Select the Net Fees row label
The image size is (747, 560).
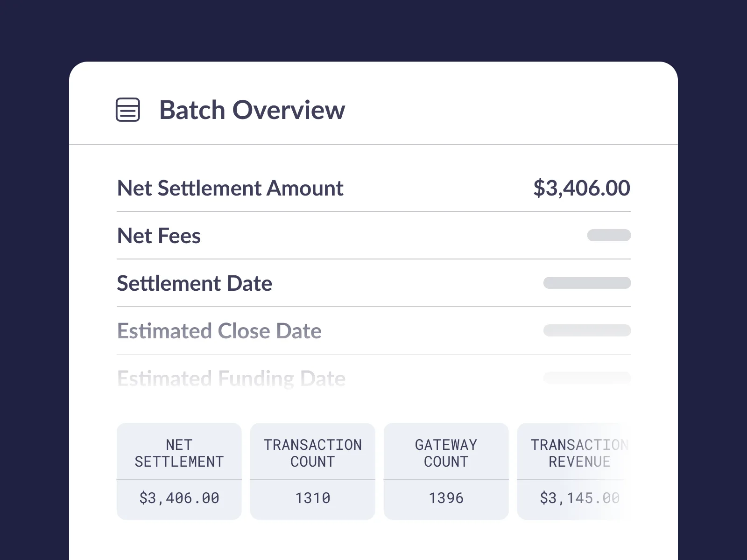coord(159,236)
